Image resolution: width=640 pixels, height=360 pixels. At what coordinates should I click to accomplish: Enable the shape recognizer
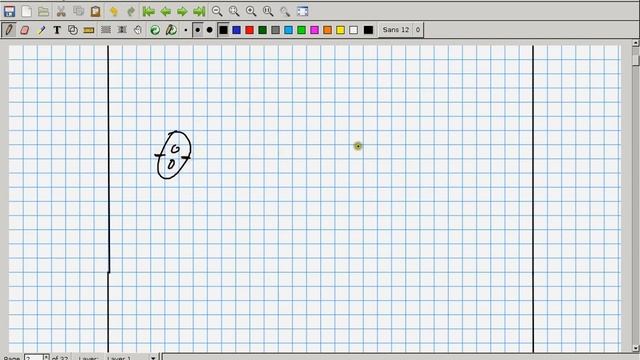(73, 30)
